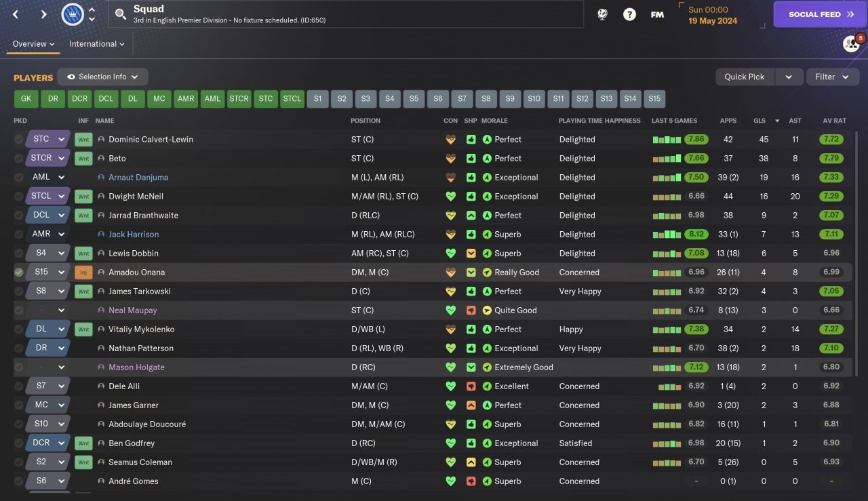
Task: Open the Filter dropdown
Action: [x=833, y=77]
